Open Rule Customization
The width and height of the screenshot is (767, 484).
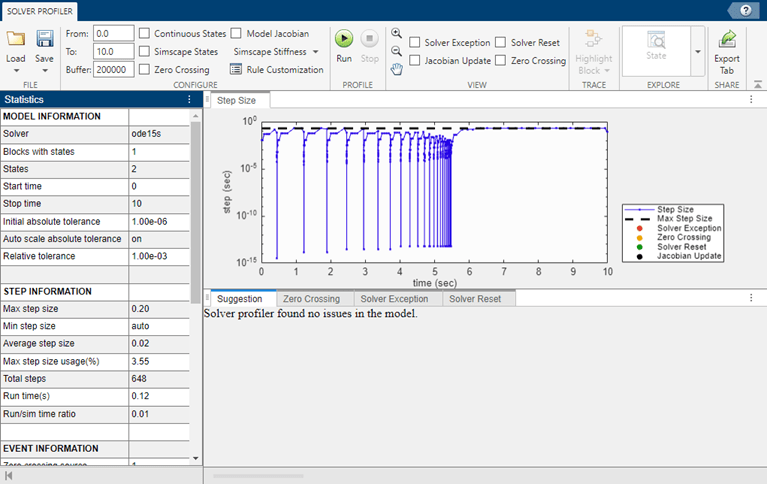(276, 70)
